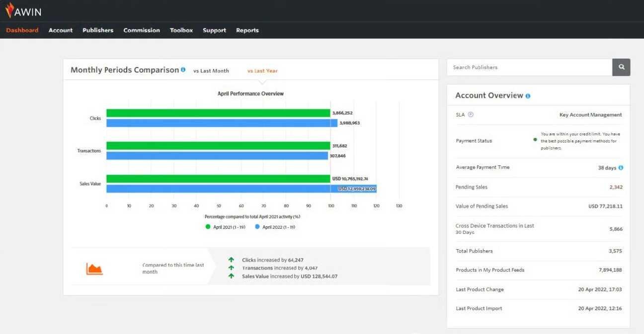Select the vs Last Year tab
This screenshot has height=334, width=644.
(x=262, y=70)
